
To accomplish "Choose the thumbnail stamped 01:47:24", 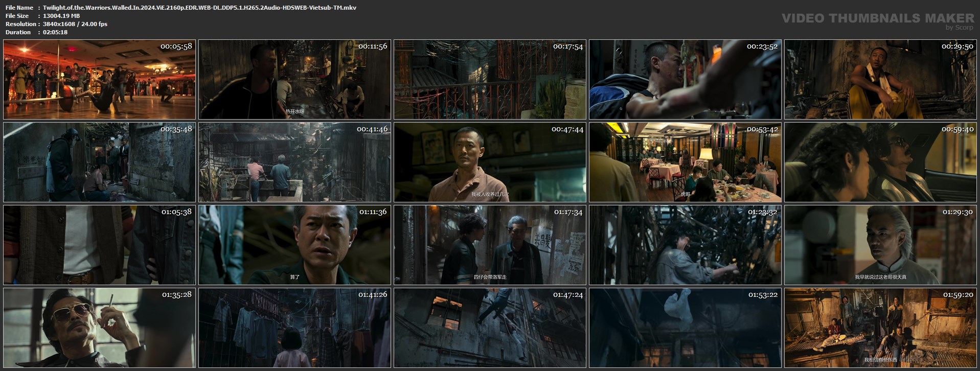I will point(490,328).
